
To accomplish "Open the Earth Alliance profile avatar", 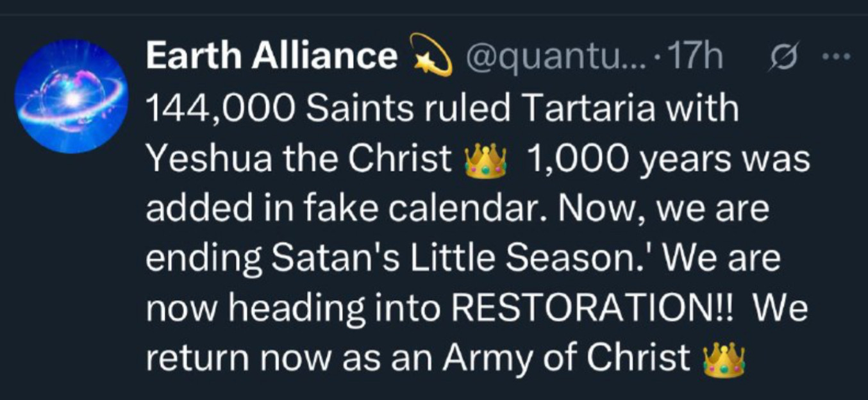I will (x=72, y=96).
